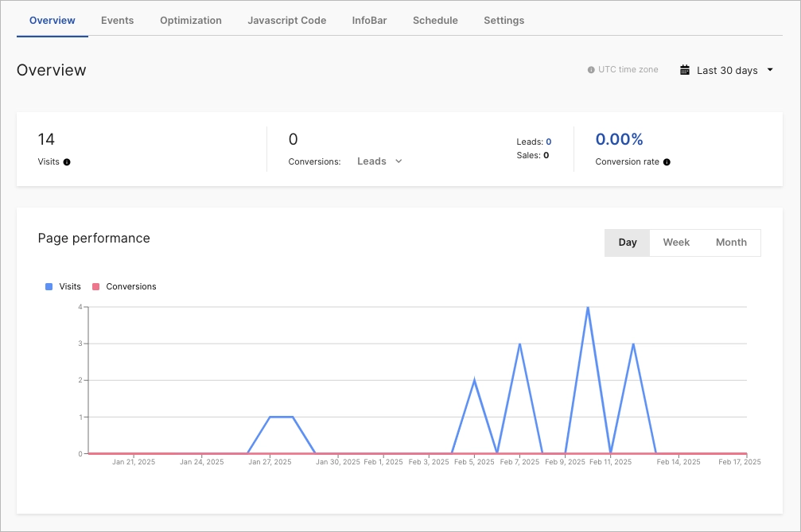Switch to the Settings tab
The width and height of the screenshot is (801, 532).
(x=504, y=21)
